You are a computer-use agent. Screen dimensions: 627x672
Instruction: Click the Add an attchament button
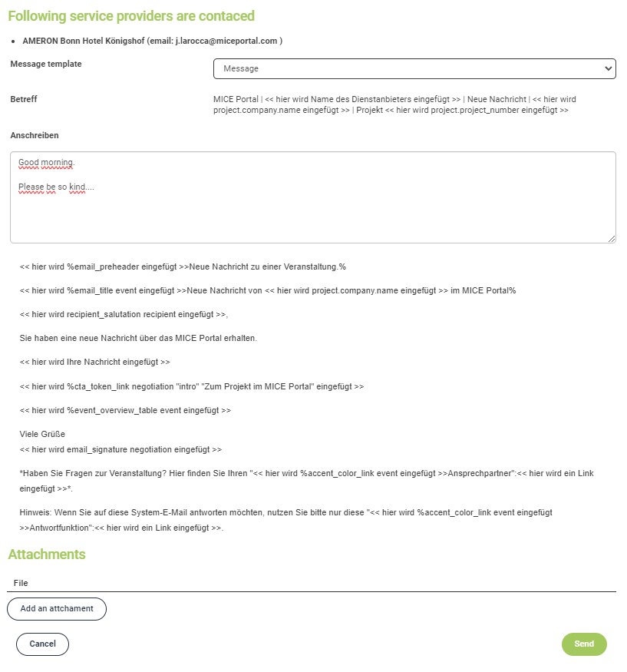click(x=57, y=608)
